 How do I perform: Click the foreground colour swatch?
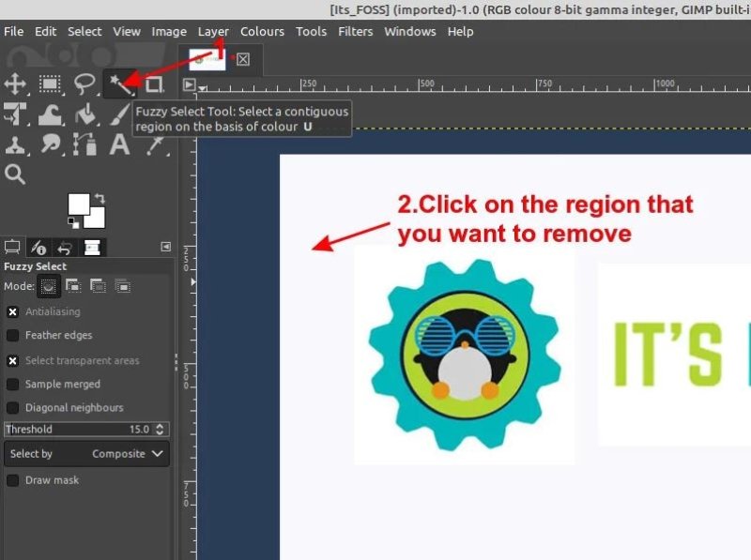(77, 203)
